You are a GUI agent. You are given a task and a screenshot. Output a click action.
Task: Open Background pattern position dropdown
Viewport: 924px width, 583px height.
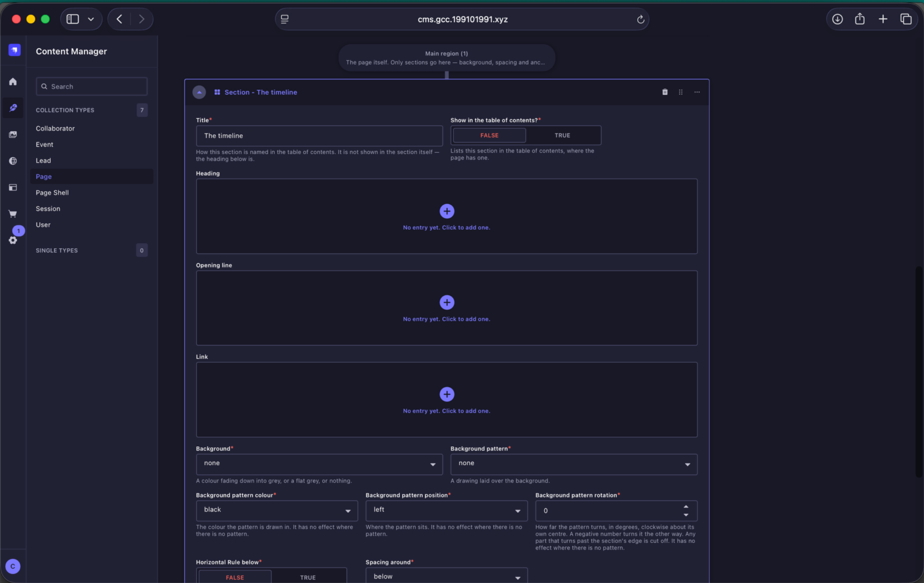446,511
